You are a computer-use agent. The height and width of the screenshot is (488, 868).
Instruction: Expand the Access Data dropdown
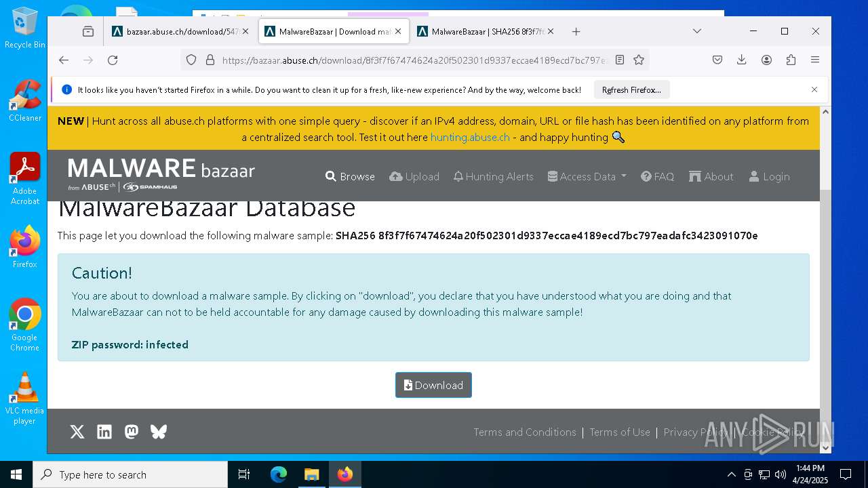tap(587, 176)
